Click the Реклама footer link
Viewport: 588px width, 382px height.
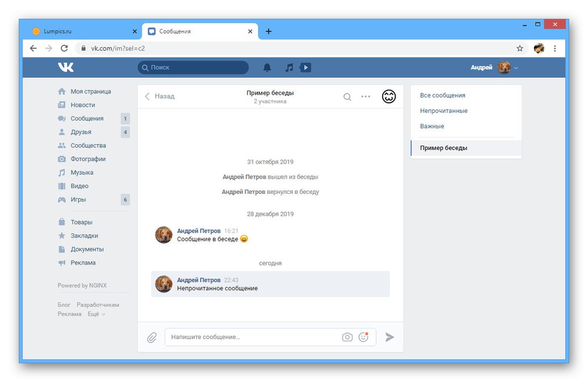click(69, 314)
